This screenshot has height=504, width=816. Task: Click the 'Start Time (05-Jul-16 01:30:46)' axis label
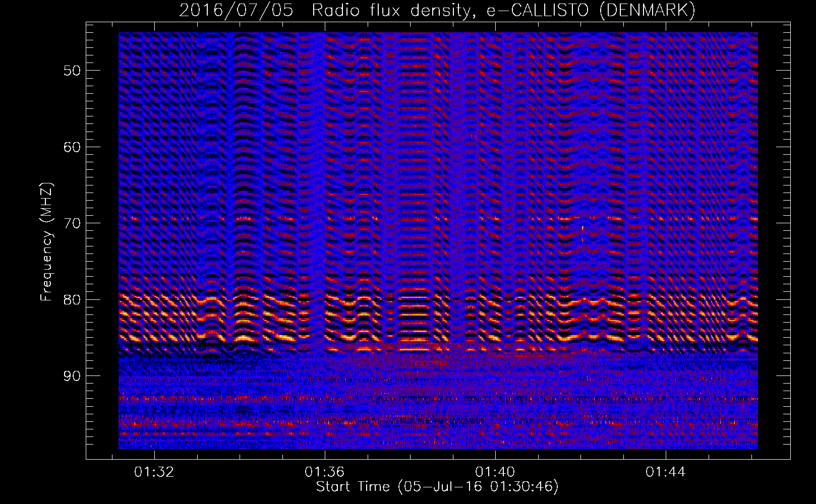click(x=437, y=487)
